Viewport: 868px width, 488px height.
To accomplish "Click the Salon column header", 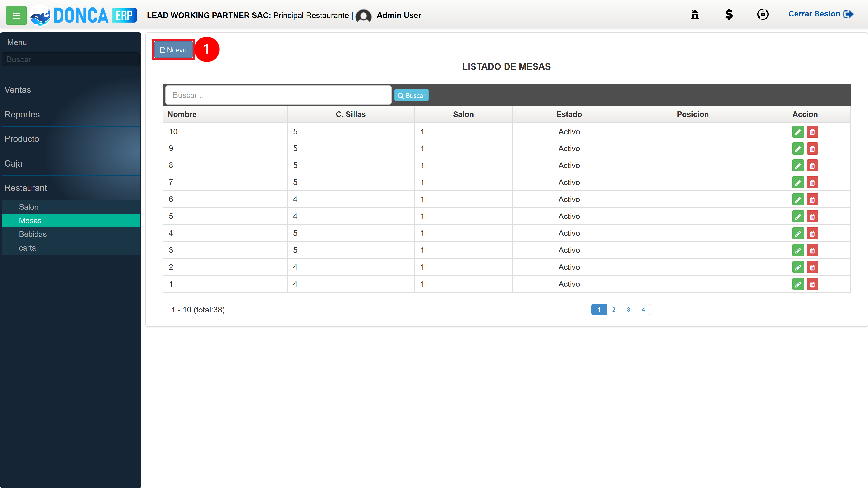I will (x=463, y=114).
